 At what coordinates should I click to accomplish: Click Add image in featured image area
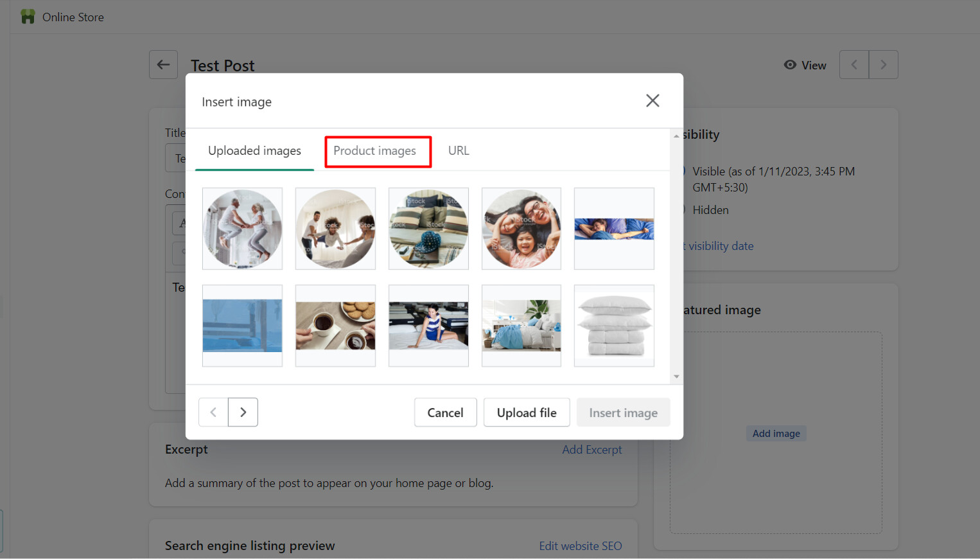point(776,434)
